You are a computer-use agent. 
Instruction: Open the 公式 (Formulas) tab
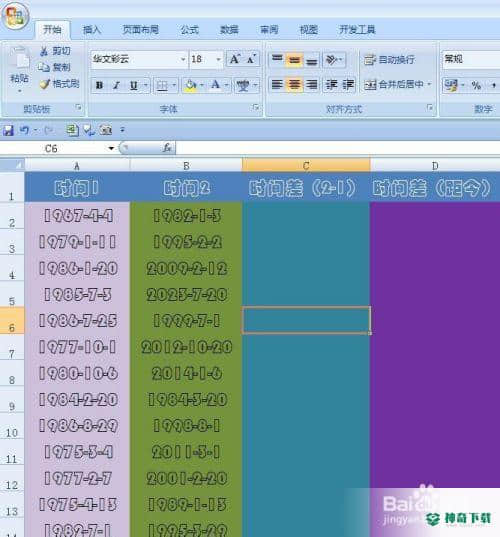click(x=189, y=30)
